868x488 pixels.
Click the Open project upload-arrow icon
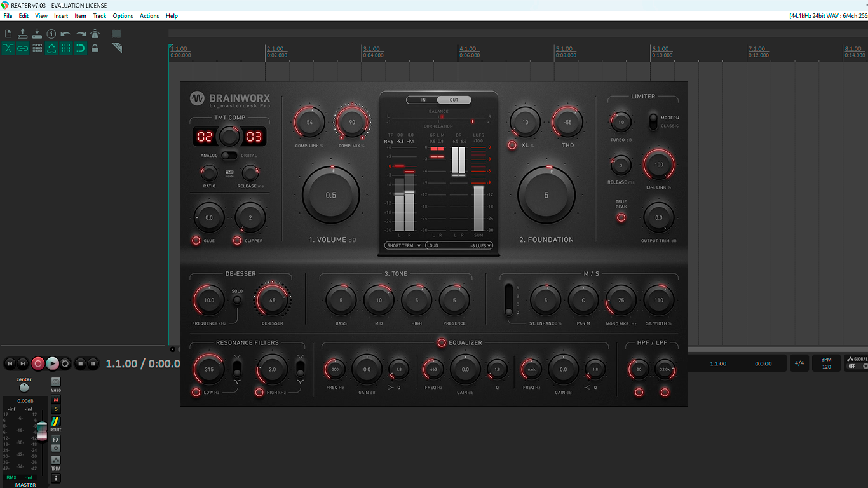tap(23, 34)
